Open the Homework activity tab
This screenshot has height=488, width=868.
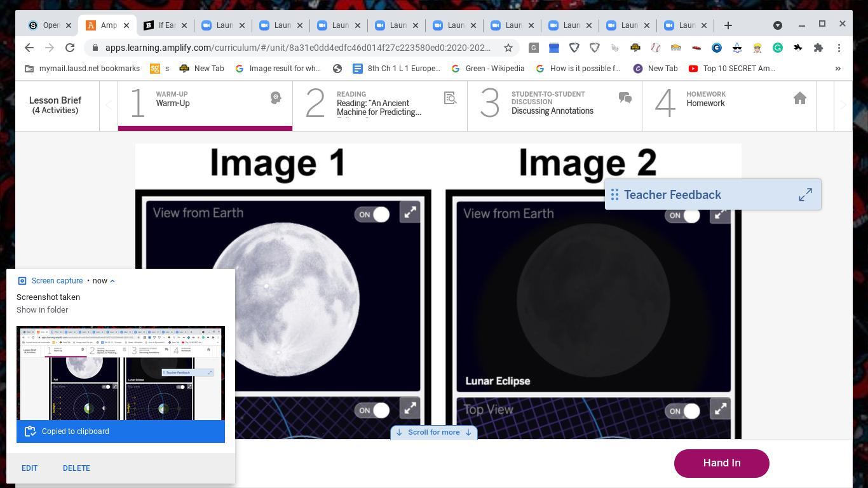[x=729, y=105]
